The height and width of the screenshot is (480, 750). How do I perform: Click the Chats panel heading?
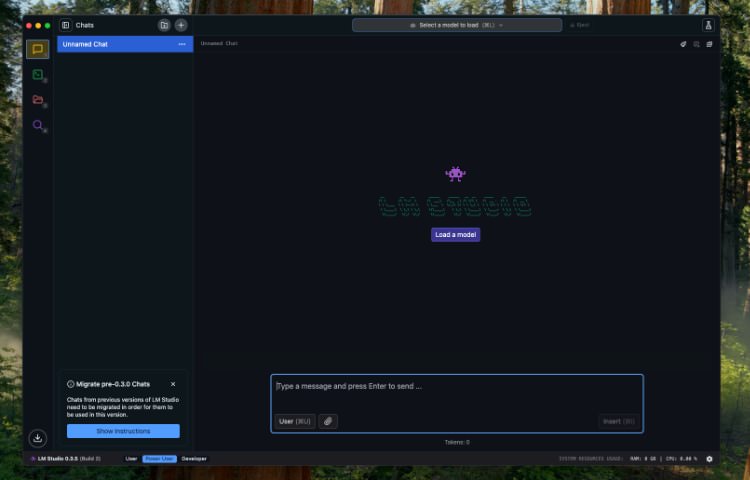point(85,25)
